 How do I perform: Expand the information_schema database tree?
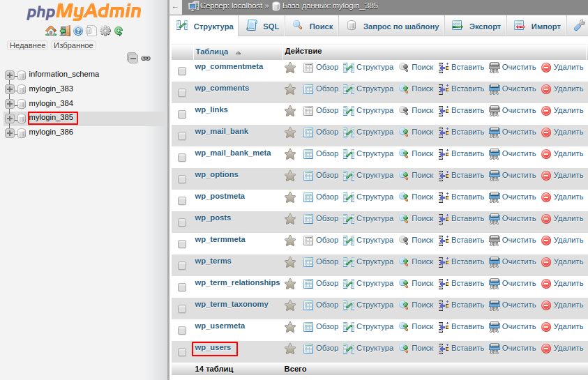(x=10, y=75)
